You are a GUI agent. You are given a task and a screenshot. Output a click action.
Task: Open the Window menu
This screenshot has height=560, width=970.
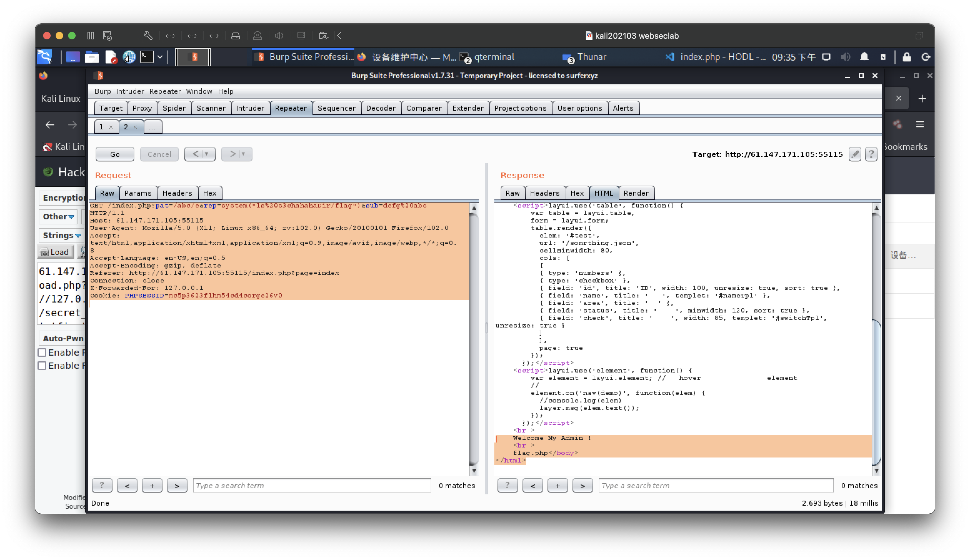[x=199, y=91]
